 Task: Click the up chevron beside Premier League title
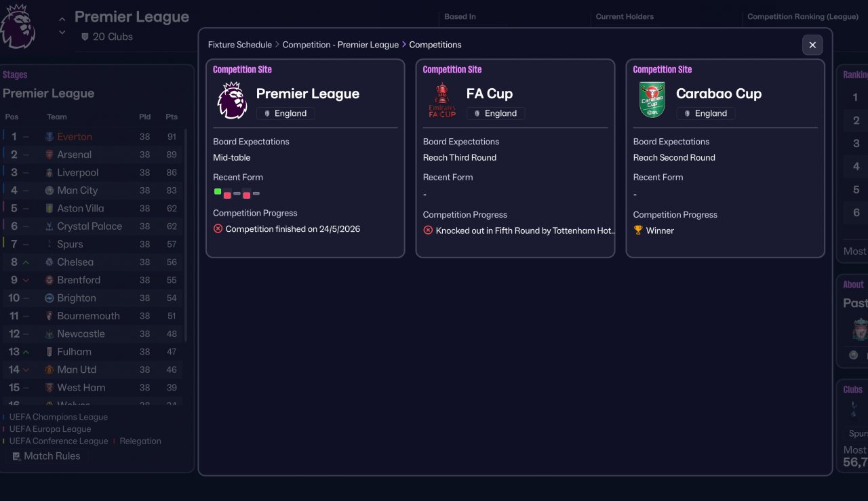62,20
